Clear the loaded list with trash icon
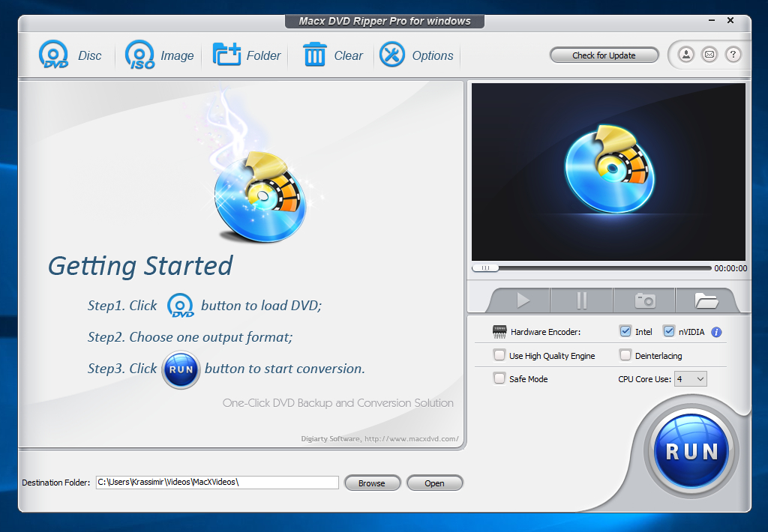 [x=314, y=55]
